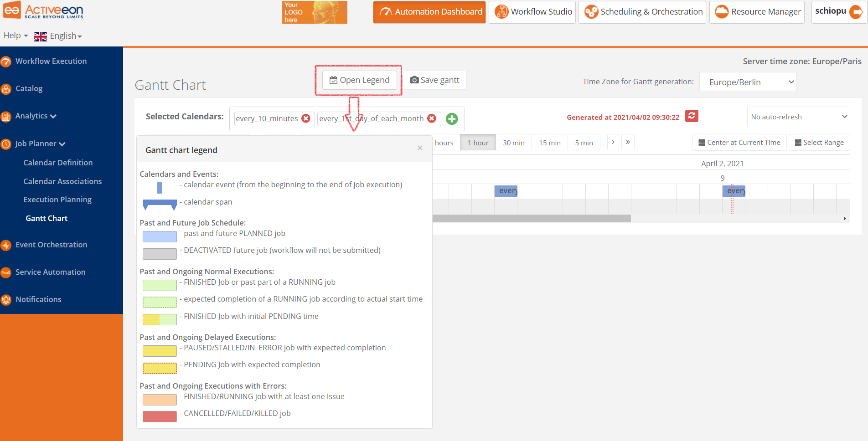Click the Generated at timestamp text
Screen dimensions: 868x441
(623, 117)
